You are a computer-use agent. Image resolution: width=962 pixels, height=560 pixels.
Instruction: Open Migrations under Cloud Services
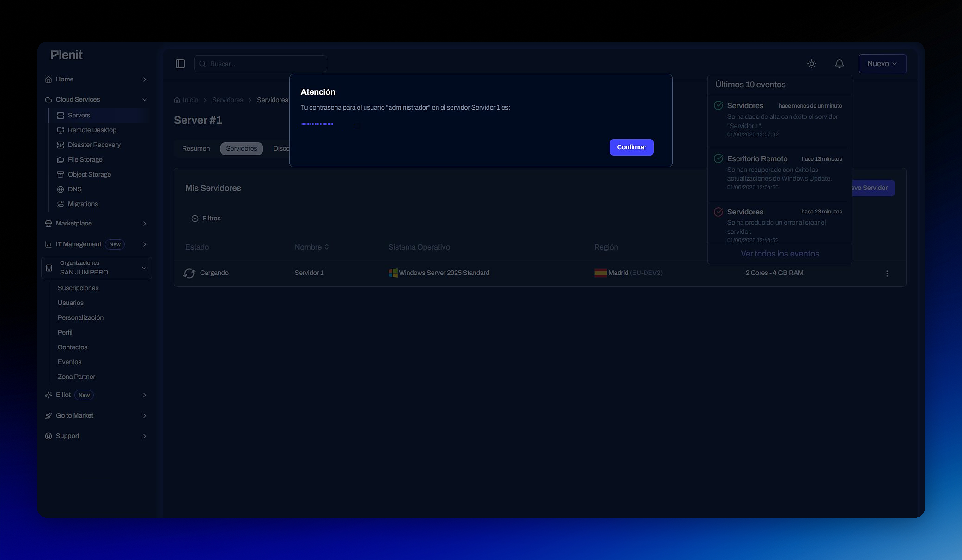point(83,204)
